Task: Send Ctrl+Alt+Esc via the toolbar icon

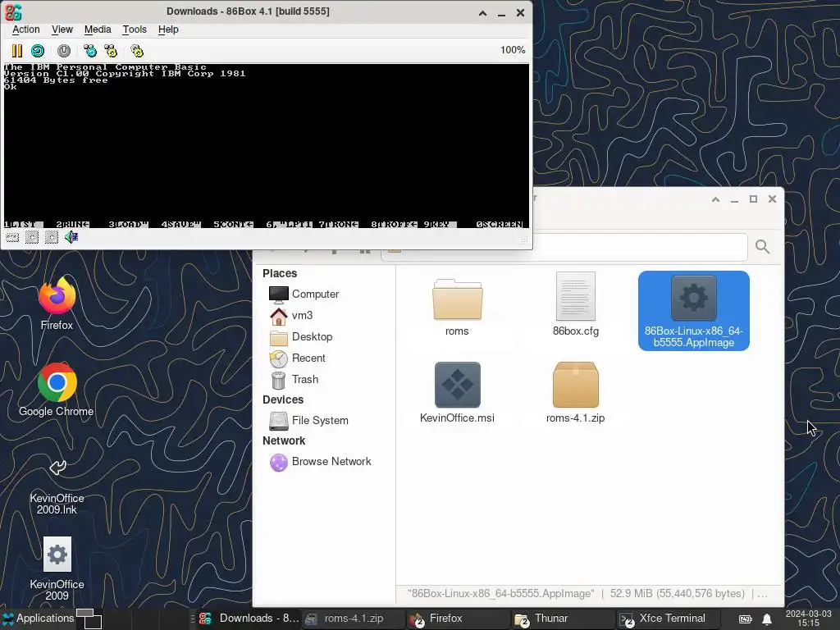Action: (x=111, y=51)
